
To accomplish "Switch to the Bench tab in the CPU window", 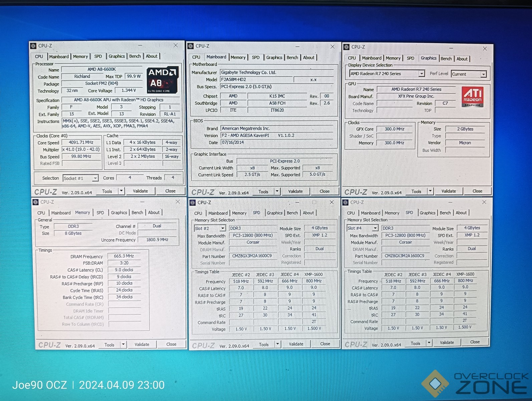I will [135, 56].
